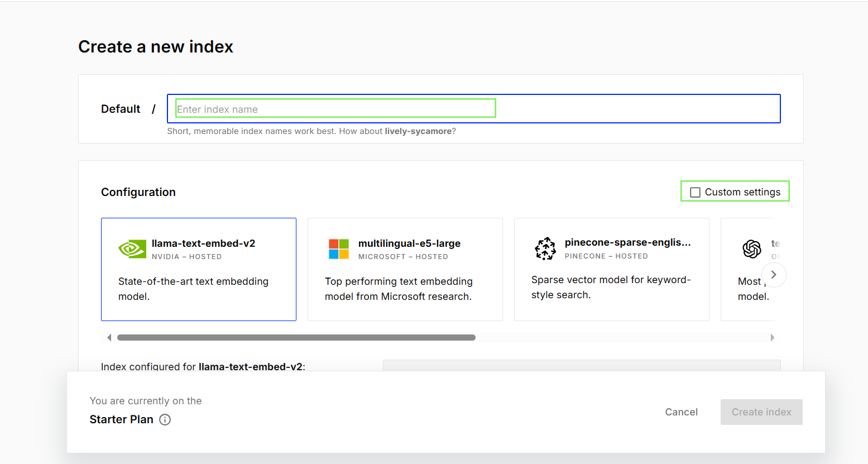Image resolution: width=868 pixels, height=464 pixels.
Task: Click the scrollbar's right arrow
Action: pyautogui.click(x=773, y=337)
